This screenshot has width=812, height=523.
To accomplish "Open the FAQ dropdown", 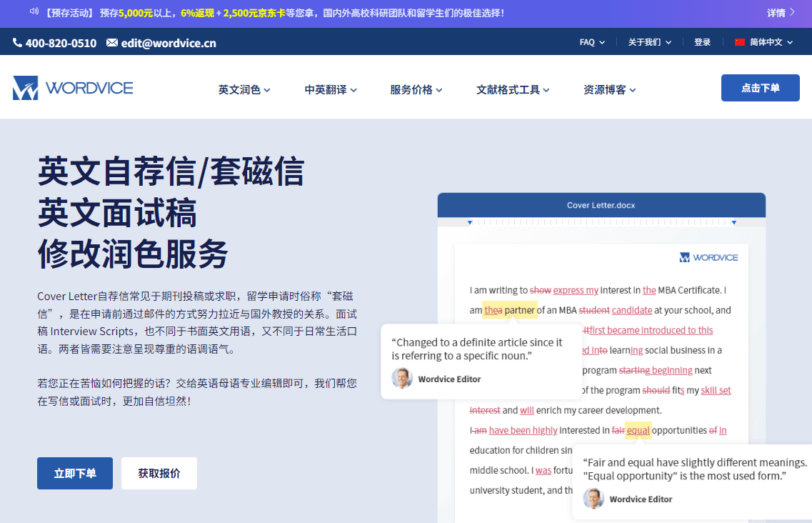I will pyautogui.click(x=591, y=42).
